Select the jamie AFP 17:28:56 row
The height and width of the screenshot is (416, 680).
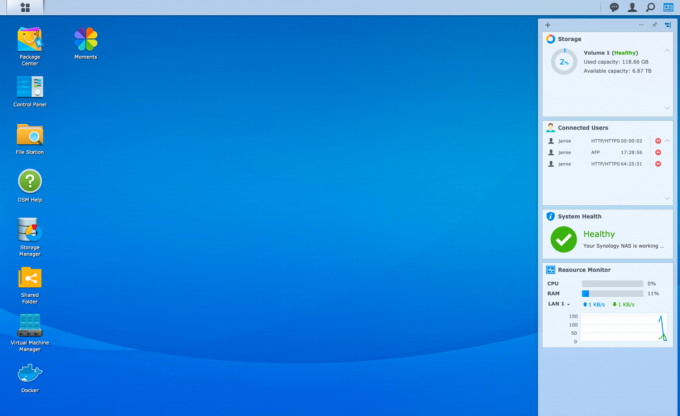click(598, 152)
